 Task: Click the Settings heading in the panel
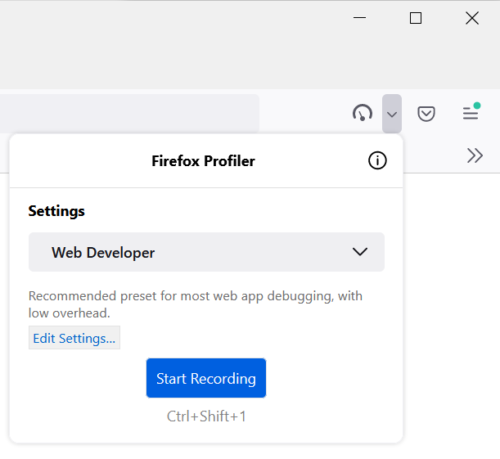tap(57, 211)
